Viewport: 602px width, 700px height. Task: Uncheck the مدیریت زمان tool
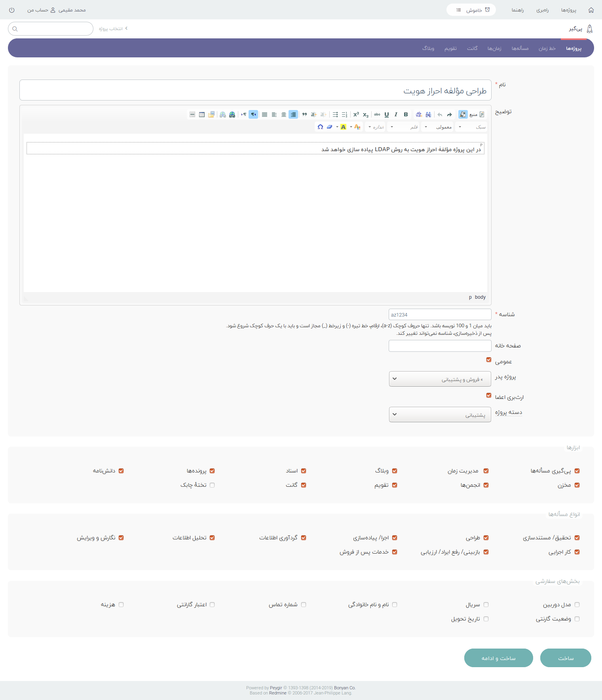(x=486, y=471)
